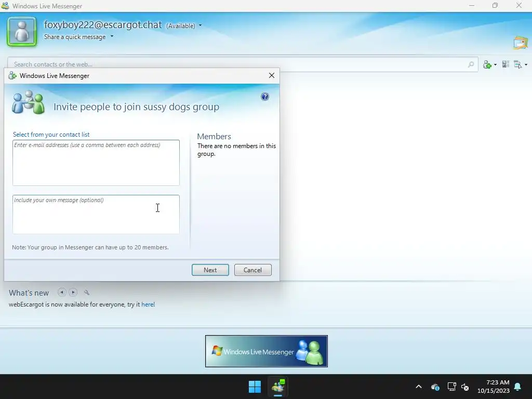
Task: Click the What's new heading
Action: pyautogui.click(x=29, y=293)
